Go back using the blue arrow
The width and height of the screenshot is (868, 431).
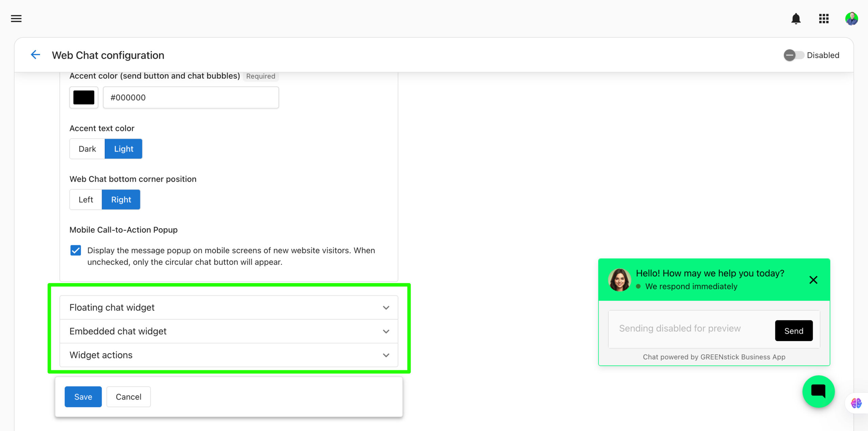35,55
